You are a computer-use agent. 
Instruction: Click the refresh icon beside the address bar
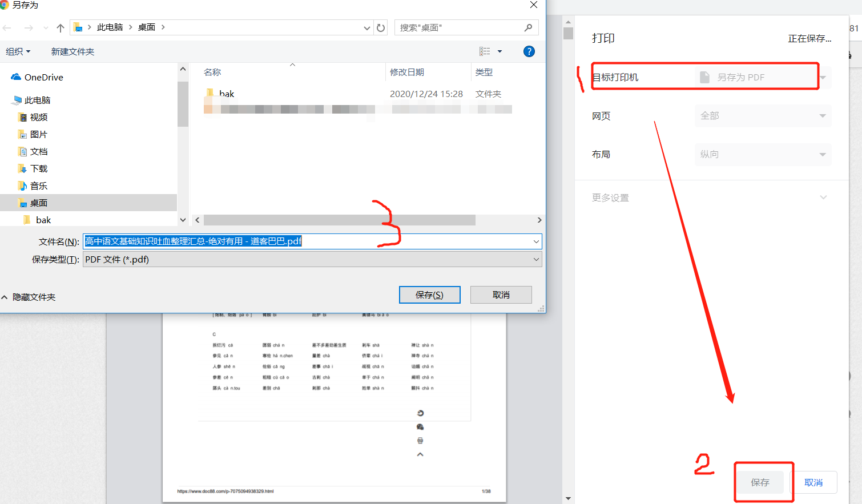[x=381, y=27]
